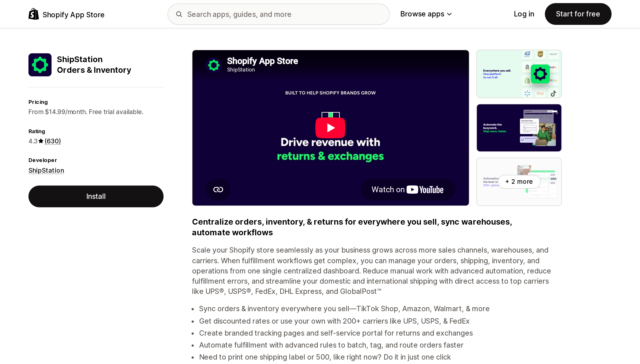Click the 'Centralize orders, inventory' heading
The image size is (640, 364).
(x=352, y=227)
